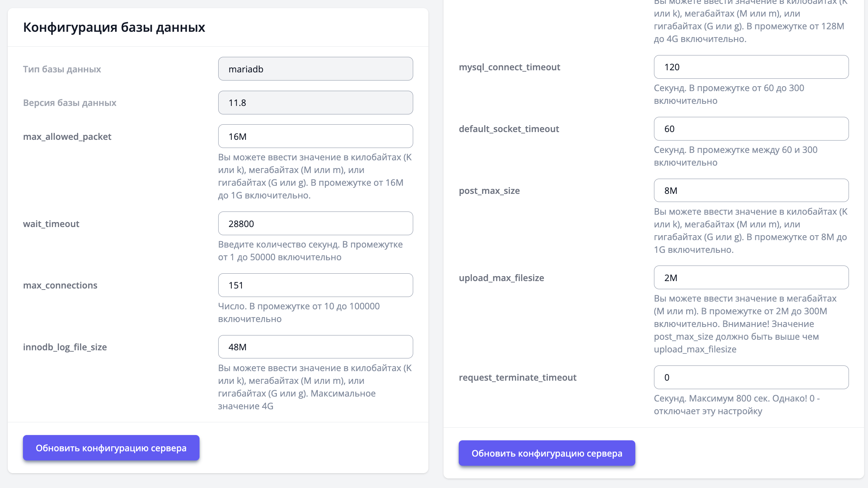868x488 pixels.
Task: Click the post_max_size input field
Action: (x=751, y=191)
